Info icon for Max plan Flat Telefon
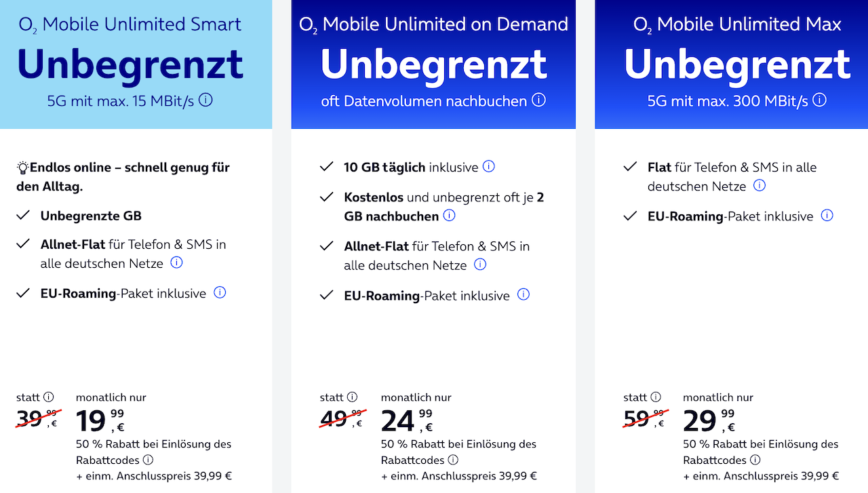 click(759, 185)
